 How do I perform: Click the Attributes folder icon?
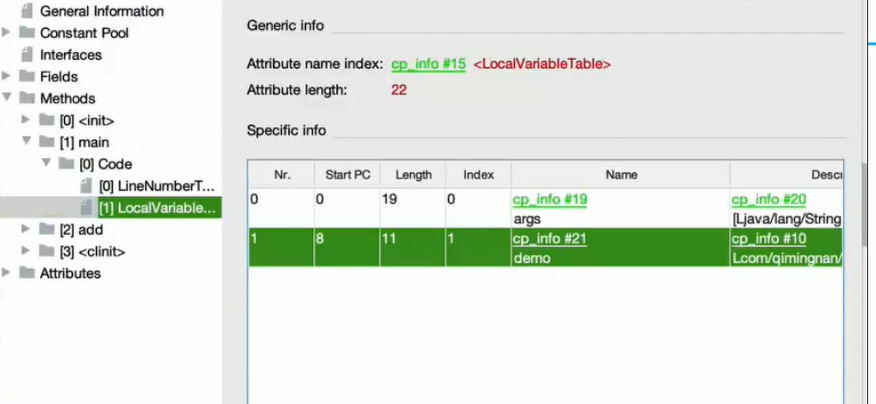(x=26, y=273)
